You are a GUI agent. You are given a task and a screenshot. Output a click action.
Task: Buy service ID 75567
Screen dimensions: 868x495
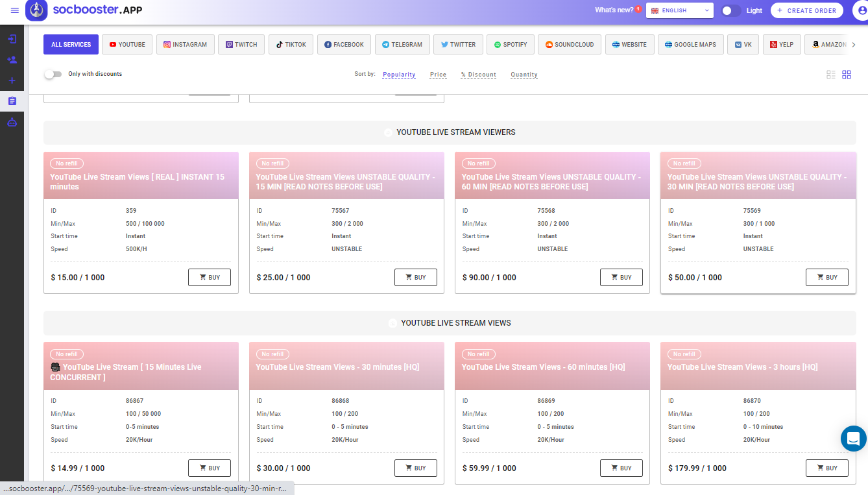[x=416, y=277]
